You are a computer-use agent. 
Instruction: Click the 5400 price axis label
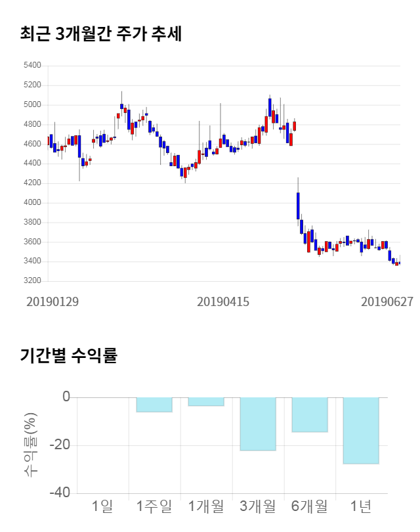click(31, 66)
